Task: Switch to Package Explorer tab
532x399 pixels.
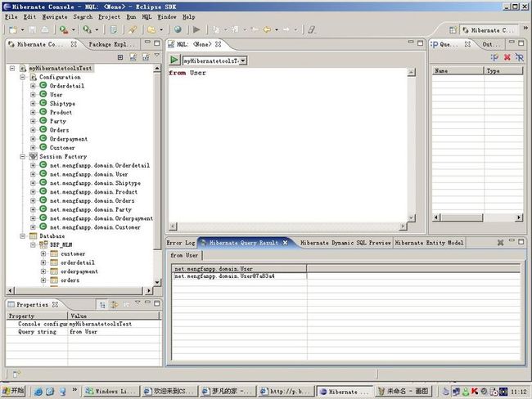Action: [111, 44]
